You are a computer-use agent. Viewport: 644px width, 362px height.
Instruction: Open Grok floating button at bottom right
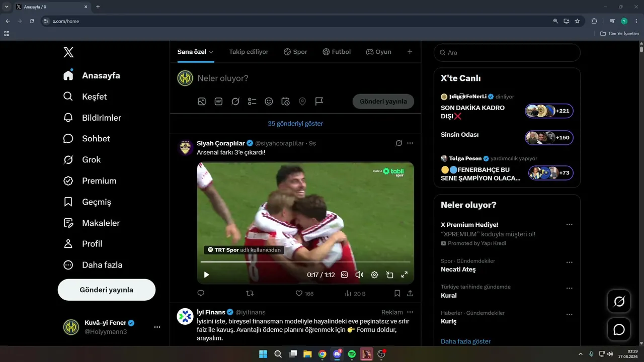[619, 302]
